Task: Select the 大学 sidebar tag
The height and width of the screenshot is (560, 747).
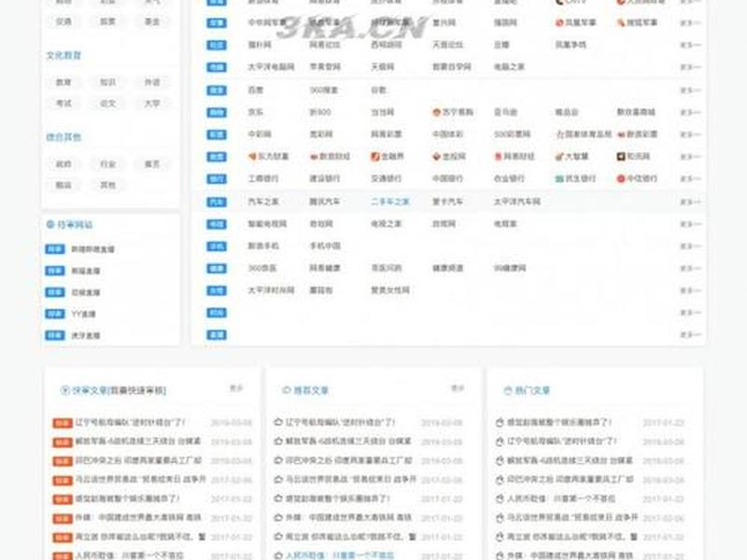Action: pos(152,104)
